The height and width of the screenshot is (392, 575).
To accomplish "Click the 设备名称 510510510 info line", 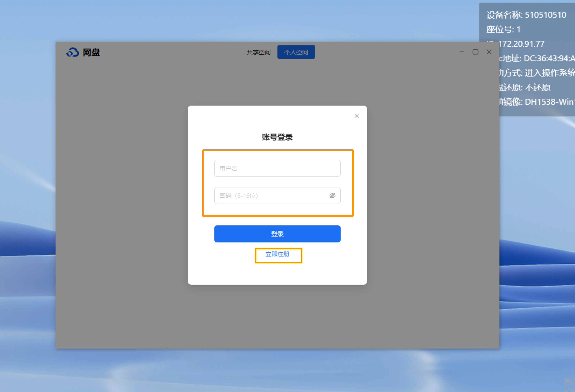I will point(526,15).
